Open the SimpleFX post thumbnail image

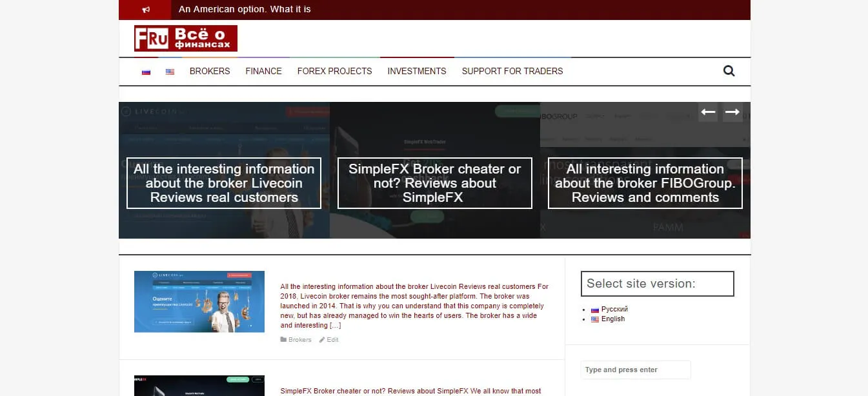(x=199, y=386)
